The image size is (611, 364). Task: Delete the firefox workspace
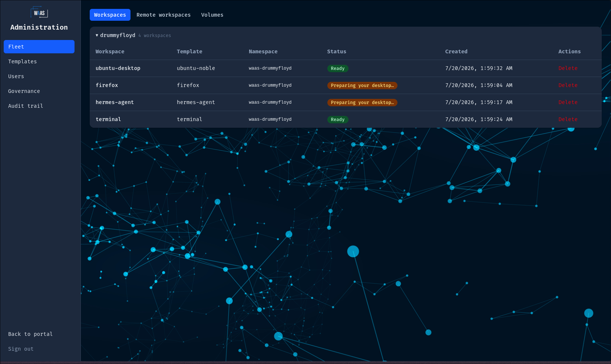tap(568, 85)
